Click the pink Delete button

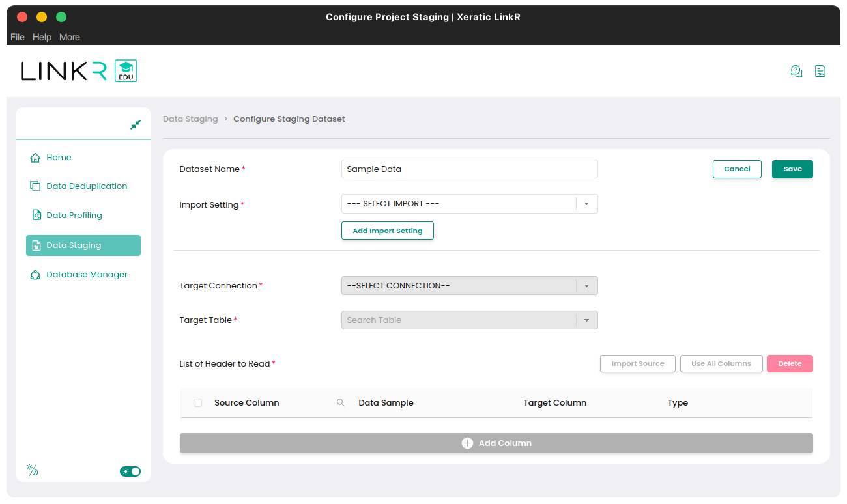tap(790, 363)
